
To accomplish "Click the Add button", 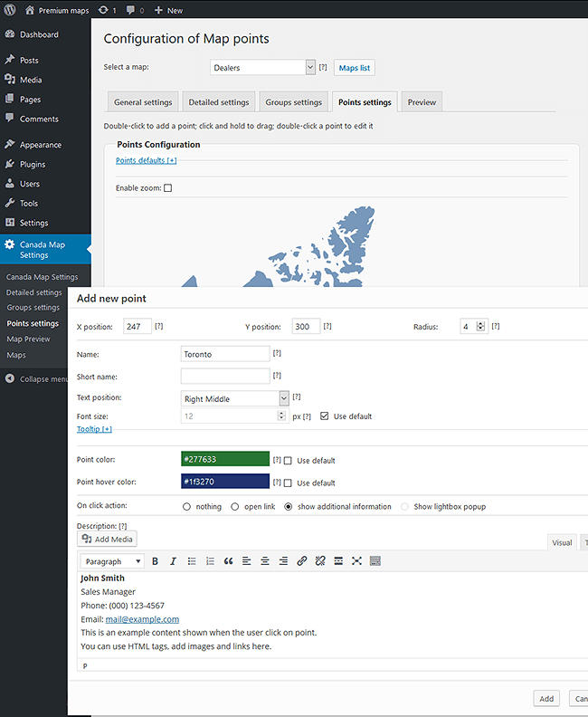I will [x=546, y=699].
